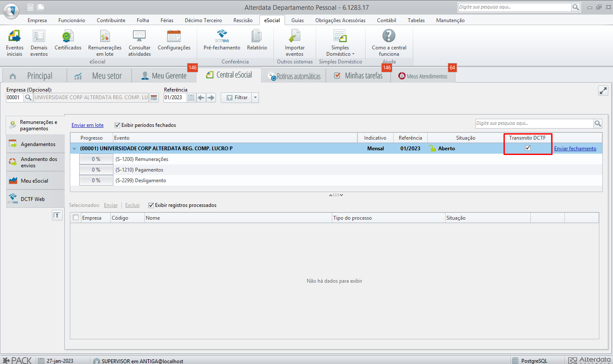The image size is (613, 364).
Task: Click the grid search input field
Action: click(535, 123)
